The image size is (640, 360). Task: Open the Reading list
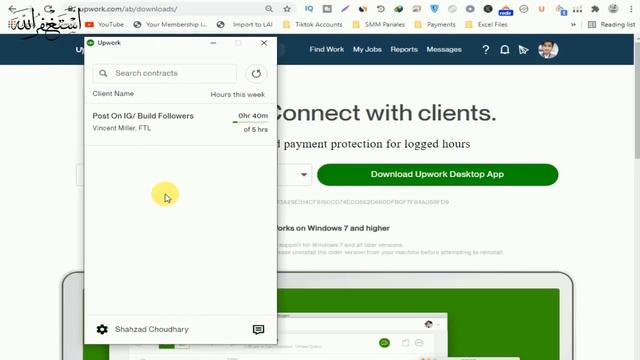tap(611, 24)
